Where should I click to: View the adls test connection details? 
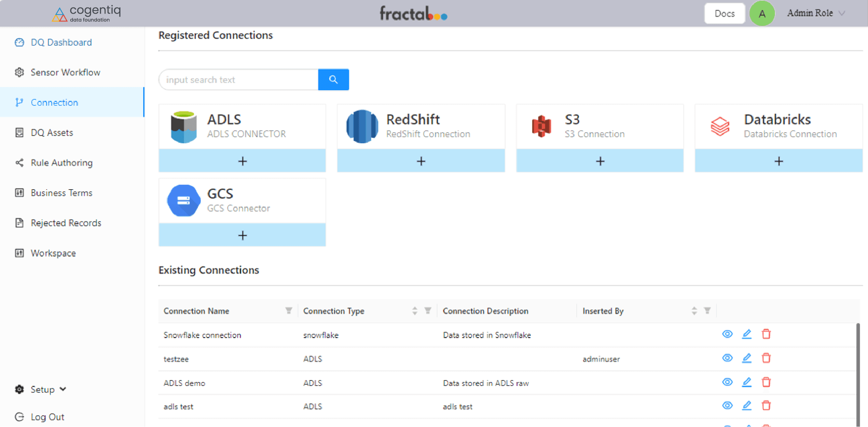tap(727, 406)
